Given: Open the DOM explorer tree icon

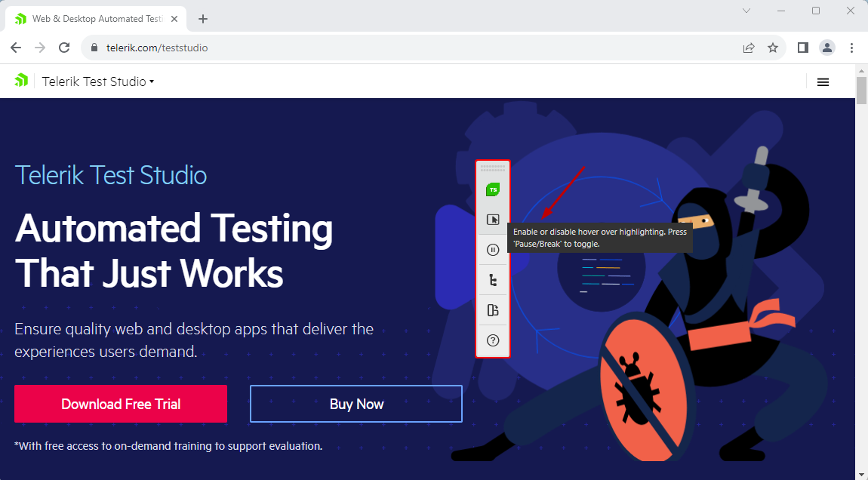Looking at the screenshot, I should tap(493, 280).
